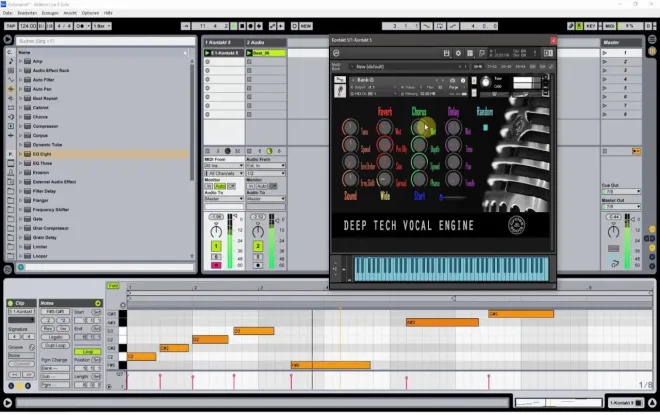The height and width of the screenshot is (415, 660).
Task: Toggle the KEY map mode button
Action: coord(591,26)
